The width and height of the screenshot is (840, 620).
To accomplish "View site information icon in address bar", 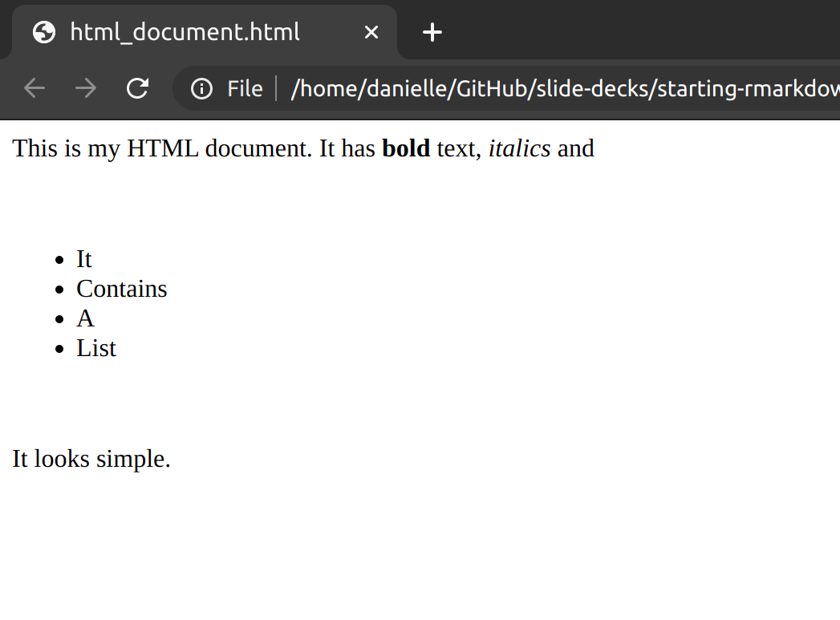I will click(x=202, y=88).
